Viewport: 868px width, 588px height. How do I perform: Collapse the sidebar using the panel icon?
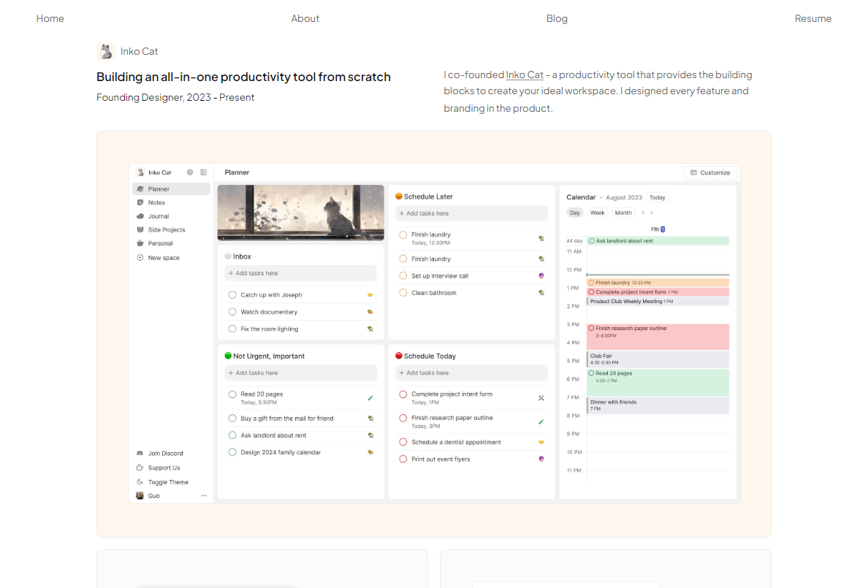pos(204,172)
